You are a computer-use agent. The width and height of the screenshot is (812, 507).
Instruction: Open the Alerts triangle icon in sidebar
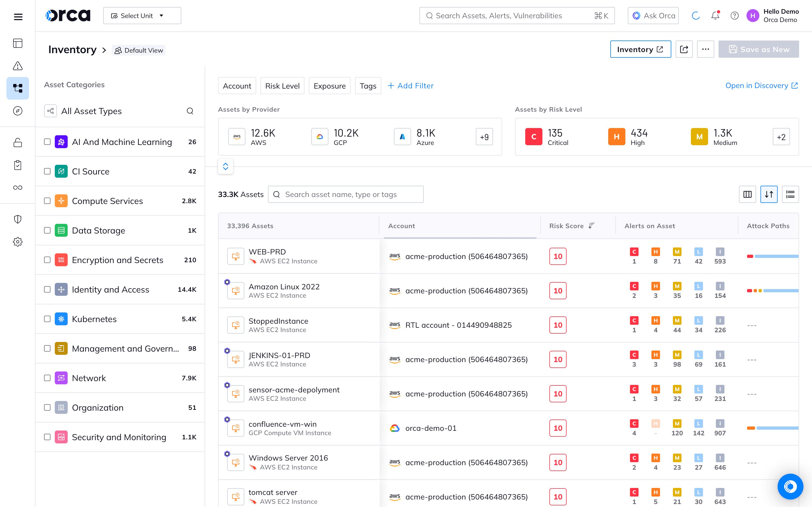pos(18,66)
